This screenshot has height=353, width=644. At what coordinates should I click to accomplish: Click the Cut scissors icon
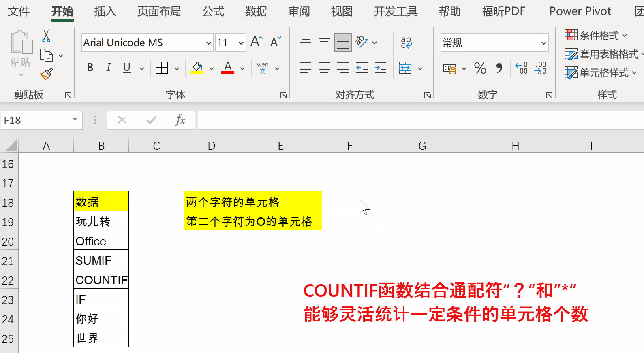pyautogui.click(x=46, y=36)
